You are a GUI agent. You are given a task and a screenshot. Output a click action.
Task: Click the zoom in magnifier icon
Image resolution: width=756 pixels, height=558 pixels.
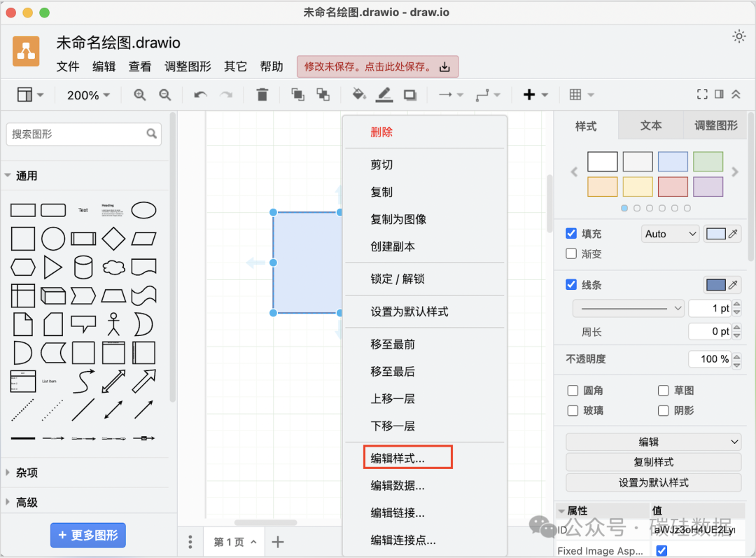pos(140,95)
